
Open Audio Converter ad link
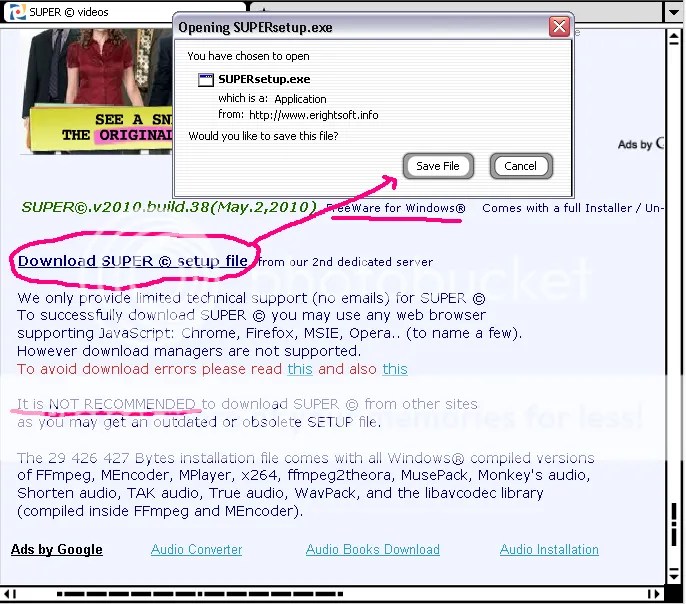[196, 549]
